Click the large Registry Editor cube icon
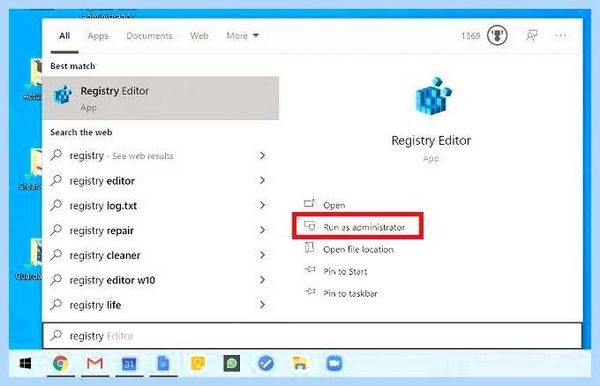This screenshot has height=386, width=600. [x=433, y=96]
